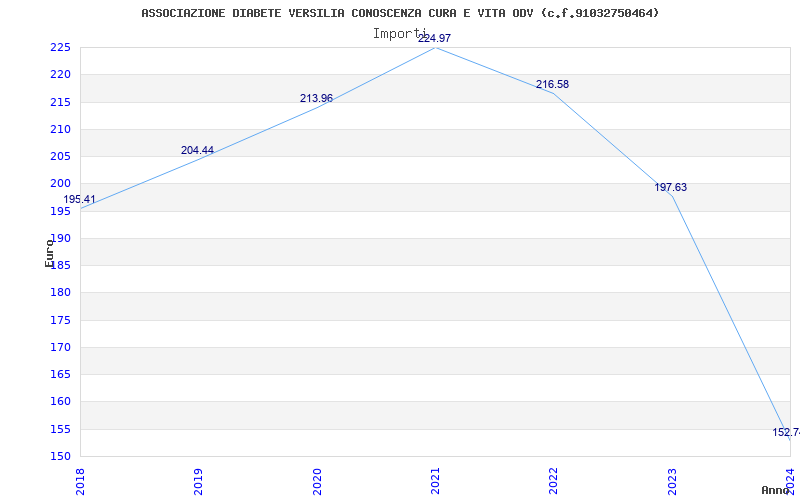Screen dimensions: 800x500
Task: Click the data label 195.41
Action: tap(80, 199)
